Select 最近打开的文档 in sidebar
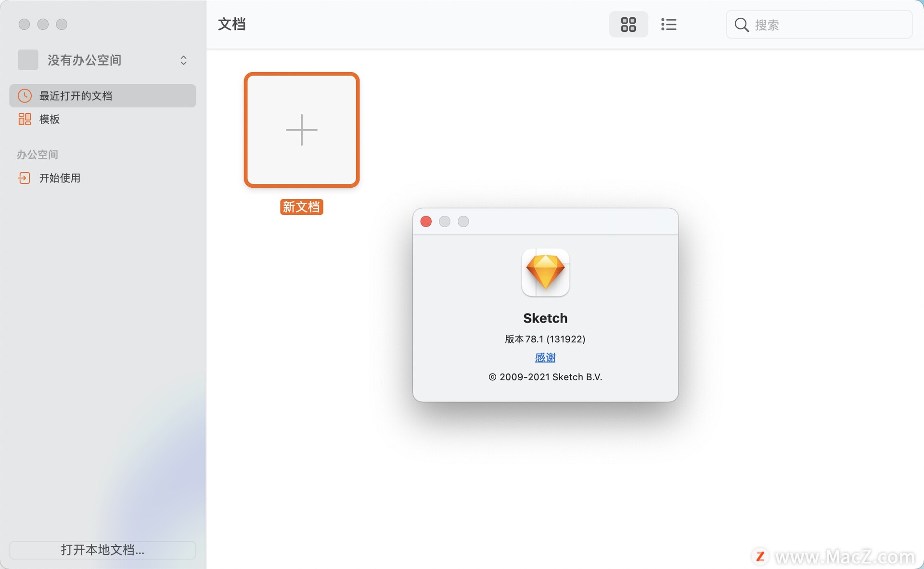This screenshot has height=569, width=924. tap(103, 96)
